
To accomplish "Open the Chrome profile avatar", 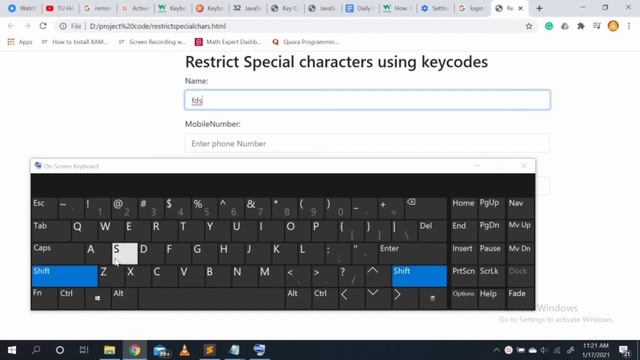I will 613,26.
